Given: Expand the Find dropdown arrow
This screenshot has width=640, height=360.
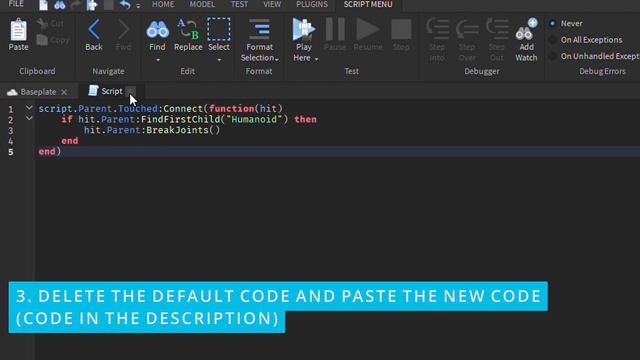Looking at the screenshot, I should (158, 60).
